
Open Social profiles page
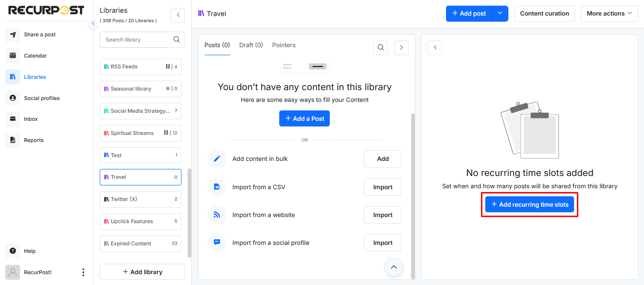pos(42,98)
